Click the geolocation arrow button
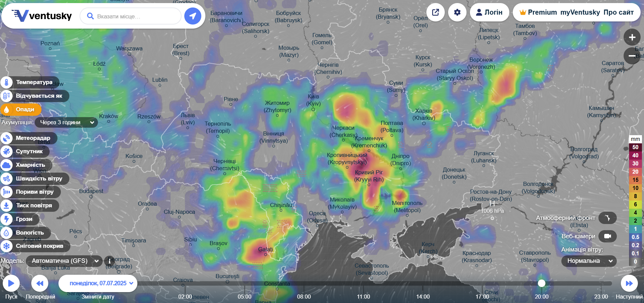This screenshot has height=303, width=644. coord(193,16)
